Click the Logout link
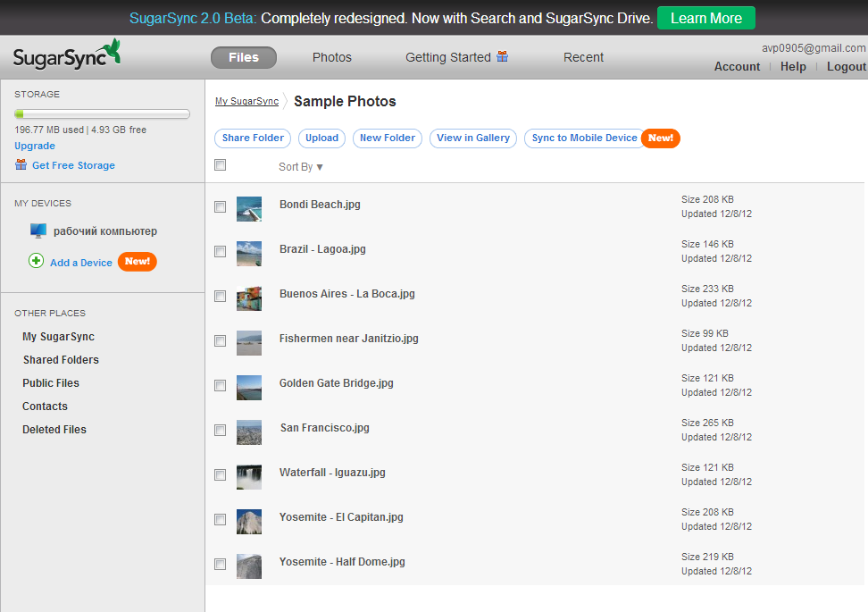The width and height of the screenshot is (868, 612). coord(847,66)
